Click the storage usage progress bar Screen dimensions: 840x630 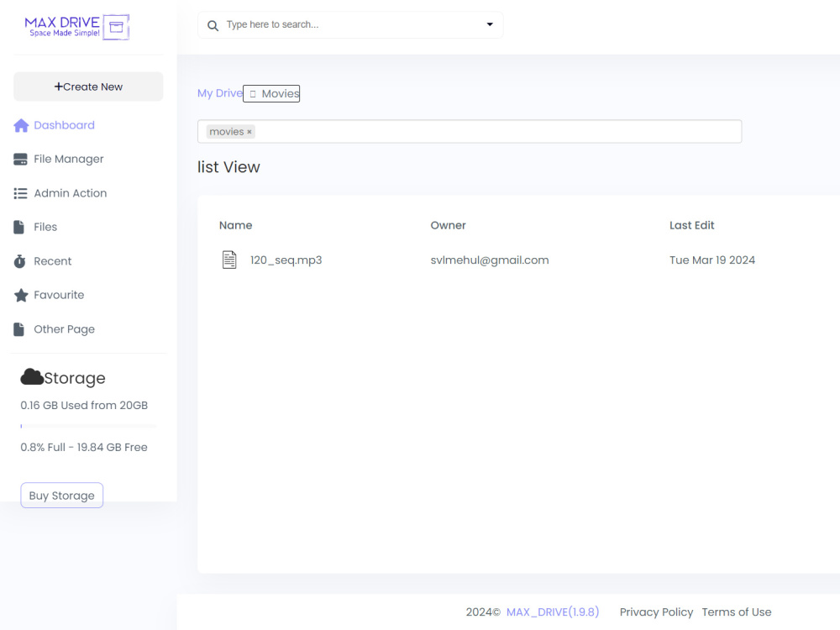88,427
